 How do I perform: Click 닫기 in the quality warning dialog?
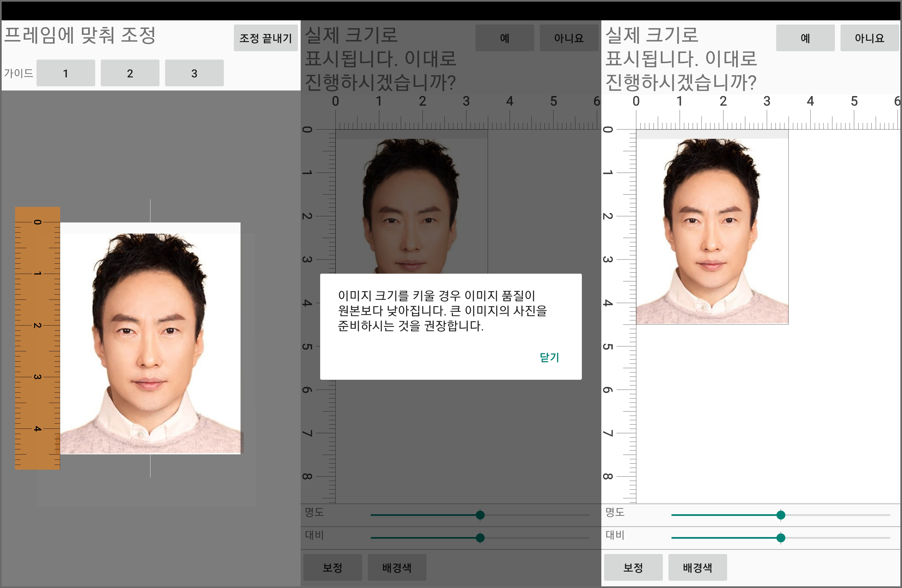point(549,357)
